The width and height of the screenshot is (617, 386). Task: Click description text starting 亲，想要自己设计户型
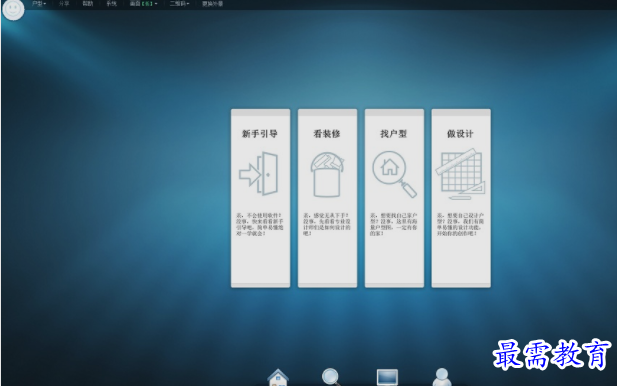[460, 224]
